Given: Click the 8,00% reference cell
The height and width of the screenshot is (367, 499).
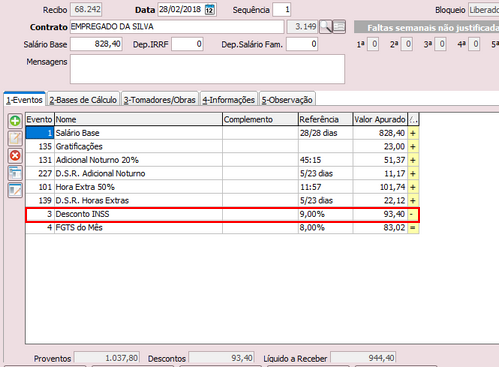Looking at the screenshot, I should coord(325,228).
